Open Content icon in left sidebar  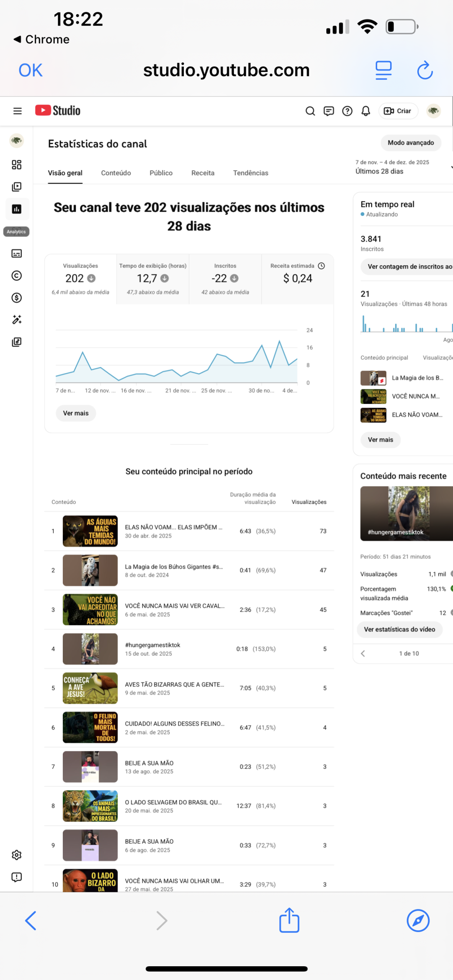16,187
